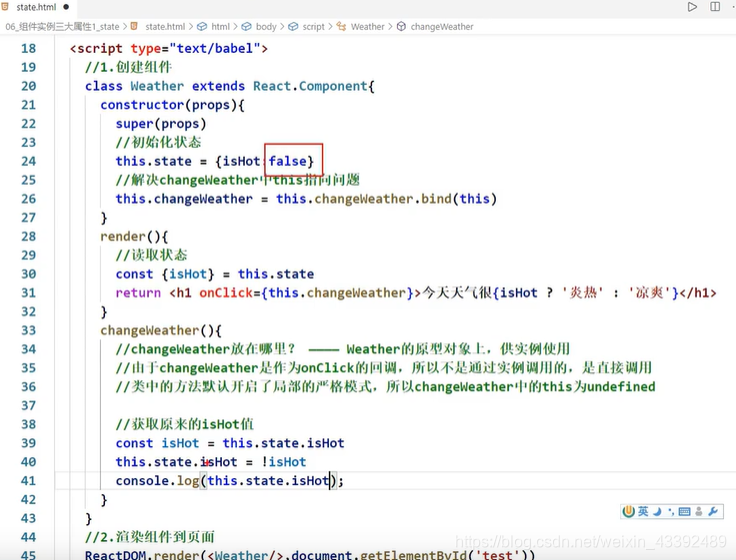Toggle punctuation mode icon in IME toolbar

671,511
